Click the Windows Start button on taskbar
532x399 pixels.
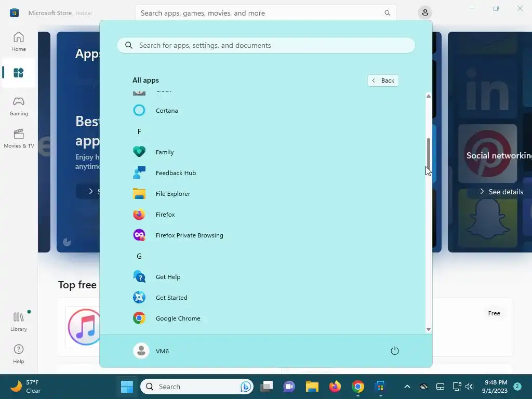click(x=127, y=387)
